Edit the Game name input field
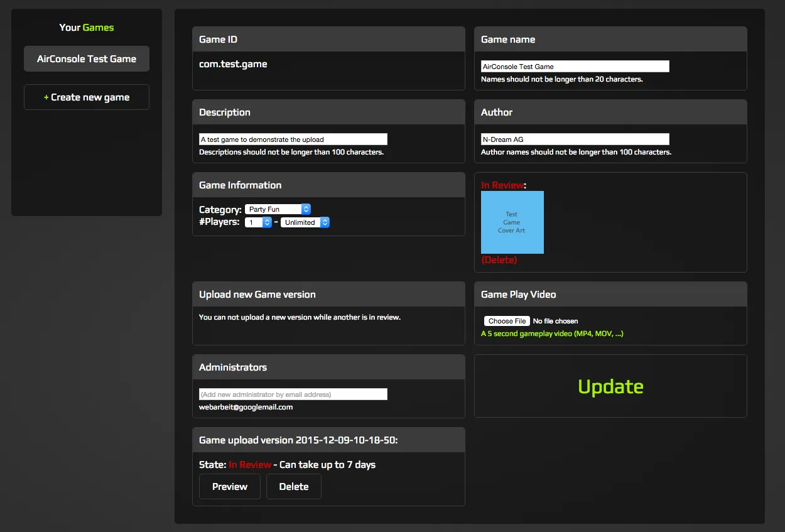 click(575, 67)
